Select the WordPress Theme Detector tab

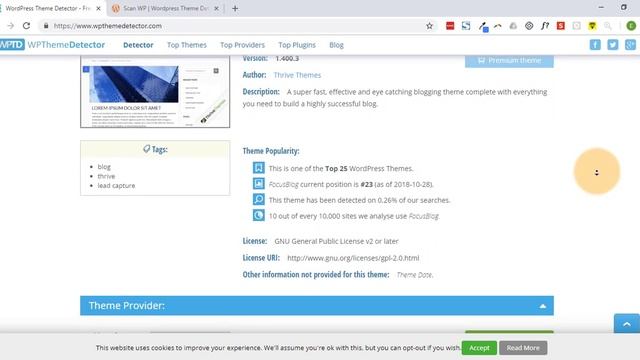tap(48, 8)
